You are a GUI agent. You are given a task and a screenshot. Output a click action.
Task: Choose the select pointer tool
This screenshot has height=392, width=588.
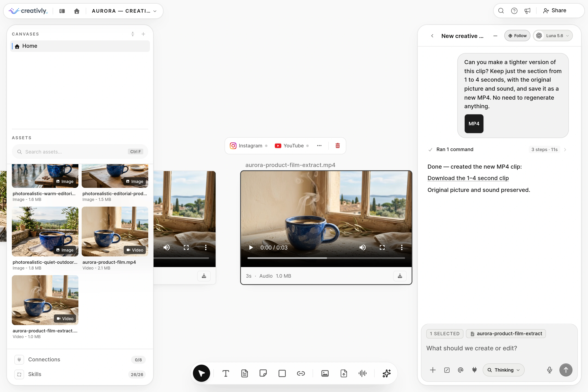(201, 373)
